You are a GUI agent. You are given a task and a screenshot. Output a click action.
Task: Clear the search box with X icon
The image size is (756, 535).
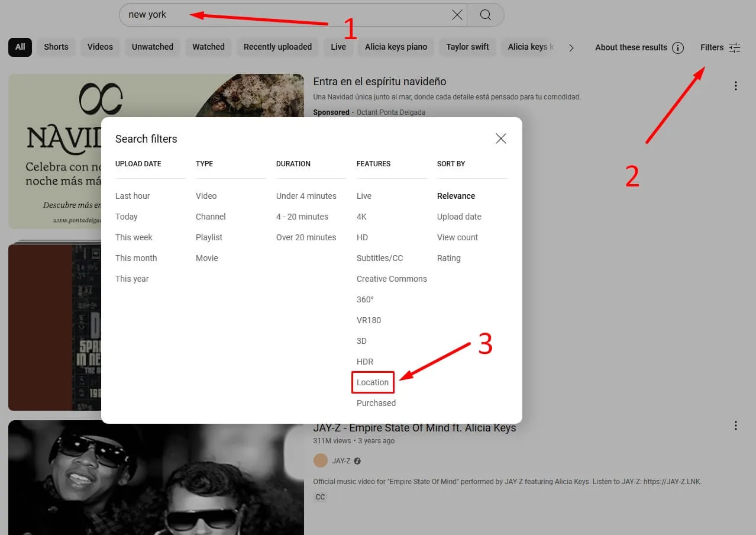point(457,15)
